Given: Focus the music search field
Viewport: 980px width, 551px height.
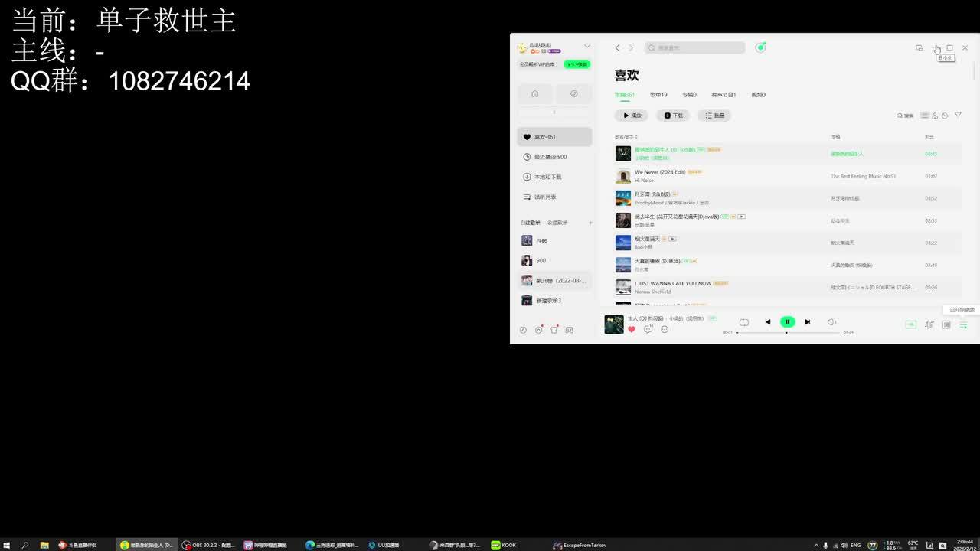Looking at the screenshot, I should 694,47.
